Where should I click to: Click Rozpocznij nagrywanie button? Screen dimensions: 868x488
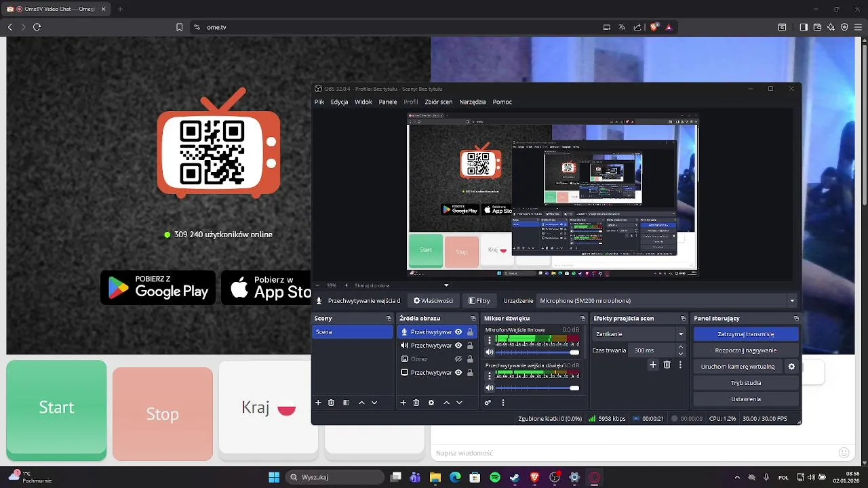(746, 350)
